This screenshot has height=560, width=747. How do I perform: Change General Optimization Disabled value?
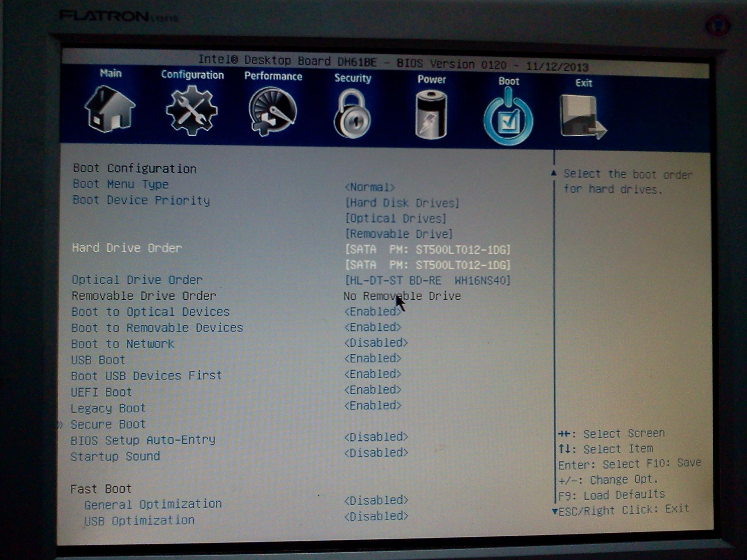[x=376, y=500]
